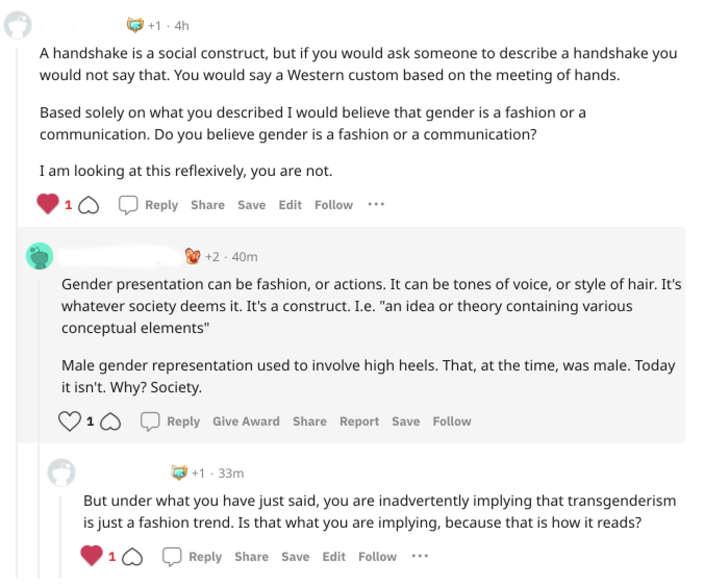Downvote the transgenderism fashion trend comment
The height and width of the screenshot is (588, 704).
click(132, 557)
